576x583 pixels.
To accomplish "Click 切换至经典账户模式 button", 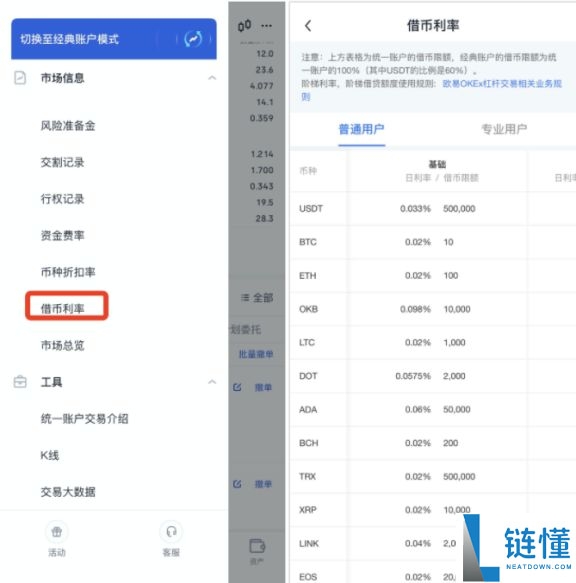I will tap(114, 39).
